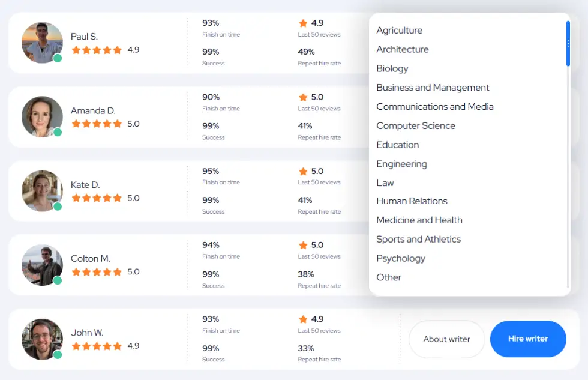Choose Computer Science in the dropdown

tap(415, 126)
